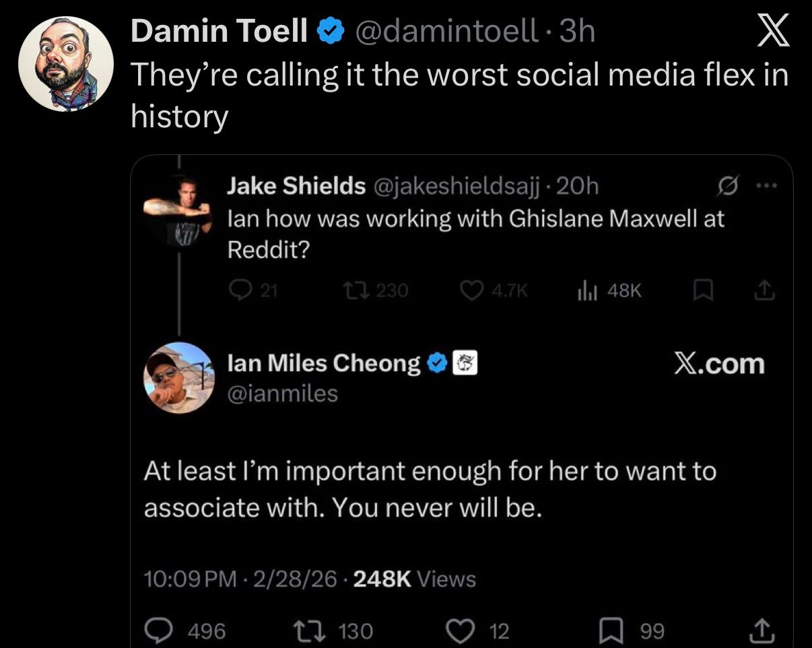Click the X logo in top right

(771, 31)
